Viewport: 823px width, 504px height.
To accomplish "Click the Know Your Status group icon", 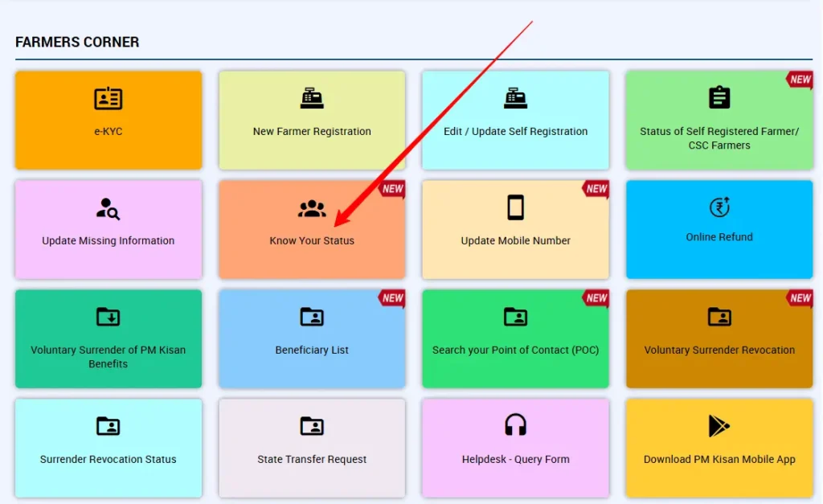I will coord(312,209).
